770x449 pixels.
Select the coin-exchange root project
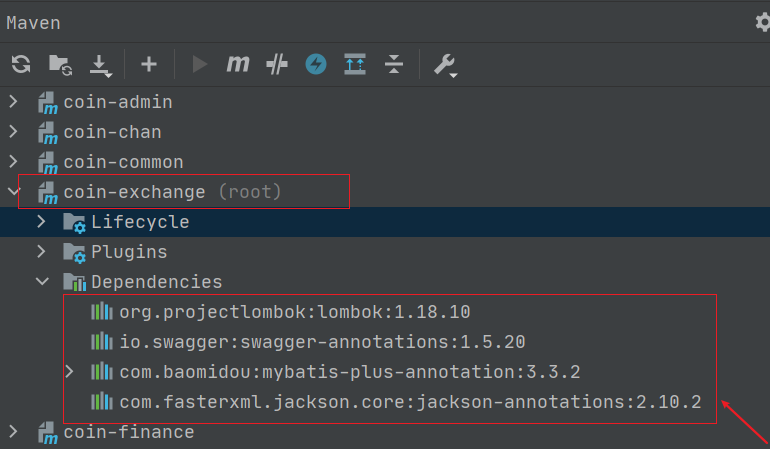tap(134, 192)
